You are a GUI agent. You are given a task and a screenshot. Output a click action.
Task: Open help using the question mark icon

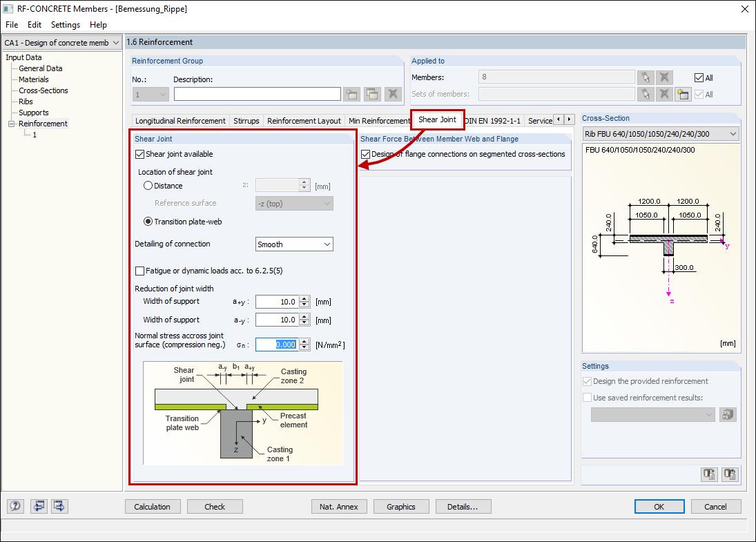click(x=14, y=506)
